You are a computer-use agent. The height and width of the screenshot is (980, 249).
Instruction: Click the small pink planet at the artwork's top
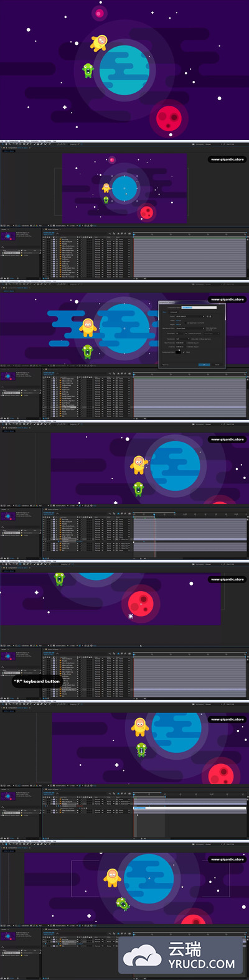(x=99, y=12)
